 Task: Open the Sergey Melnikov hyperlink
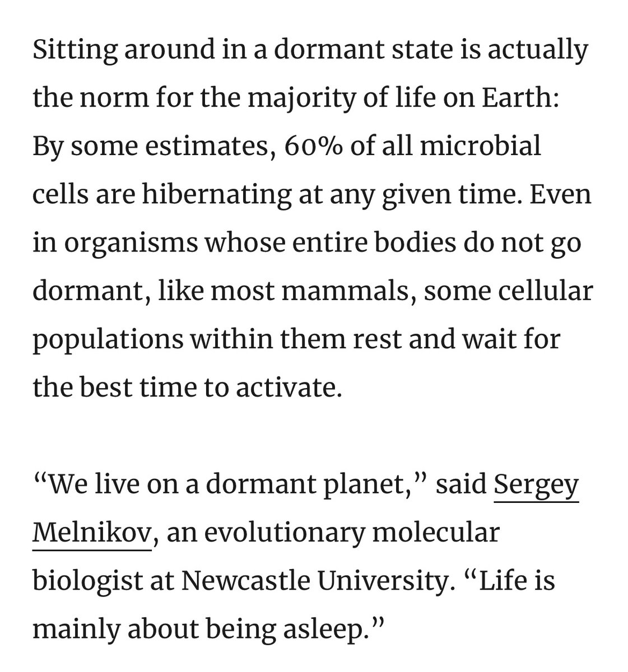click(x=535, y=485)
